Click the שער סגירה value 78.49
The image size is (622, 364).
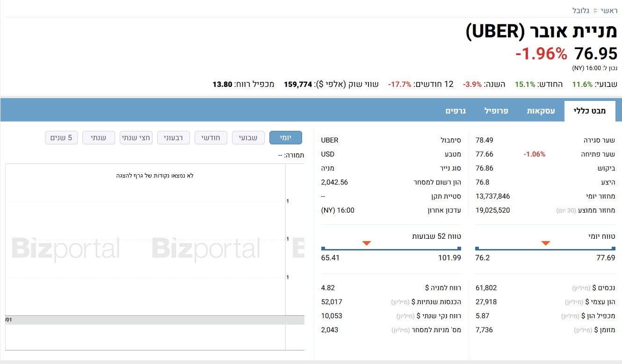(485, 140)
